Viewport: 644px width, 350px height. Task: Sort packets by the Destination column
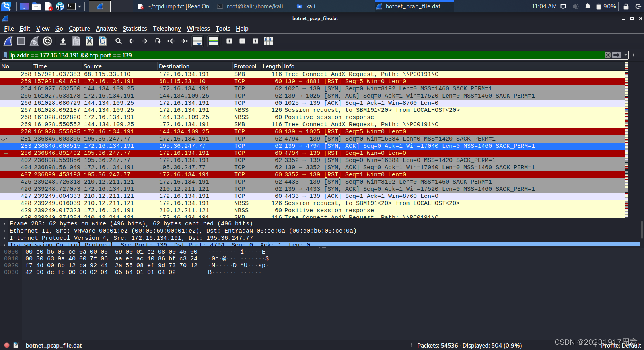195,66
